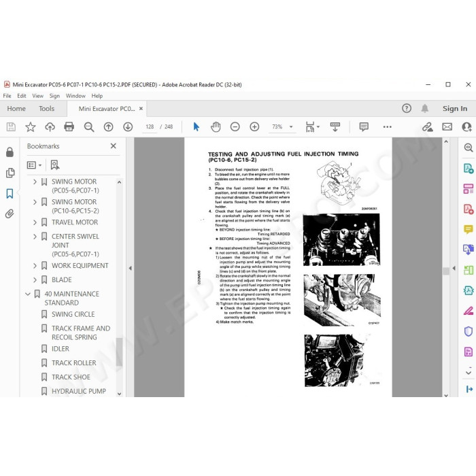The image size is (476, 476).
Task: Go to next page arrow
Action: (x=128, y=126)
